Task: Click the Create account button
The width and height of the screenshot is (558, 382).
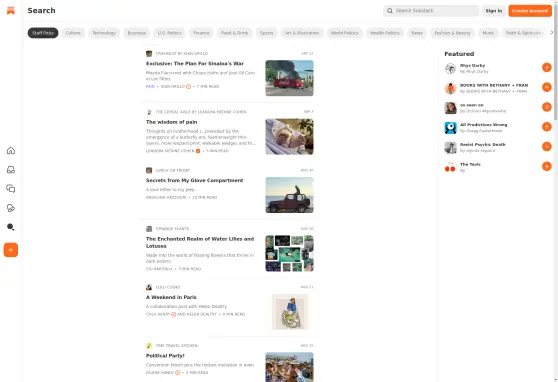Action: click(530, 11)
